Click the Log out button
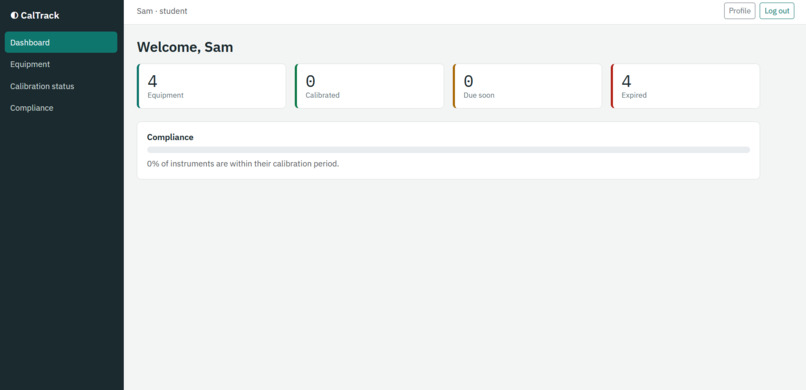This screenshot has width=806, height=390. [x=777, y=11]
